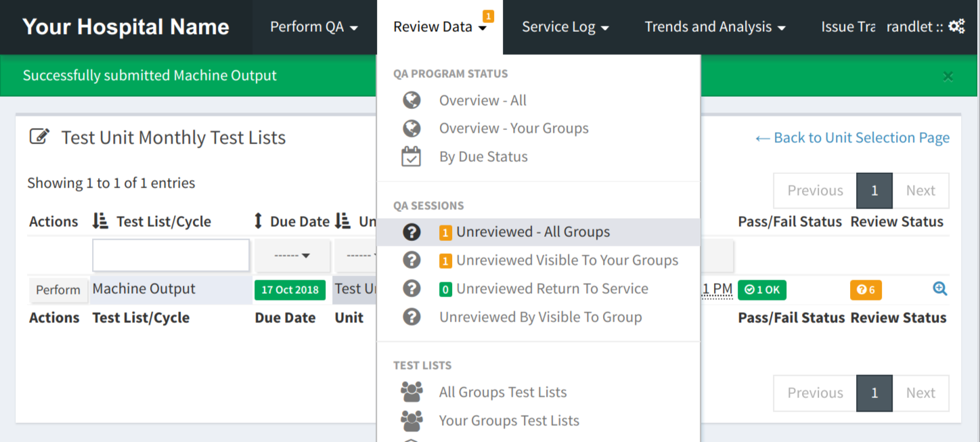Dismiss the green success banner with X
The width and height of the screenshot is (980, 442).
click(x=948, y=76)
